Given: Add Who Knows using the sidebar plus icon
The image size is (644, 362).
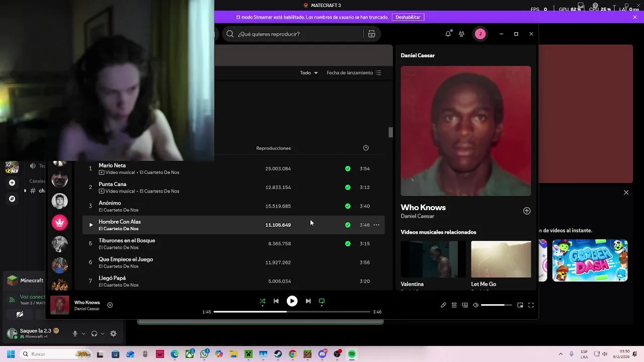Looking at the screenshot, I should click(x=527, y=211).
